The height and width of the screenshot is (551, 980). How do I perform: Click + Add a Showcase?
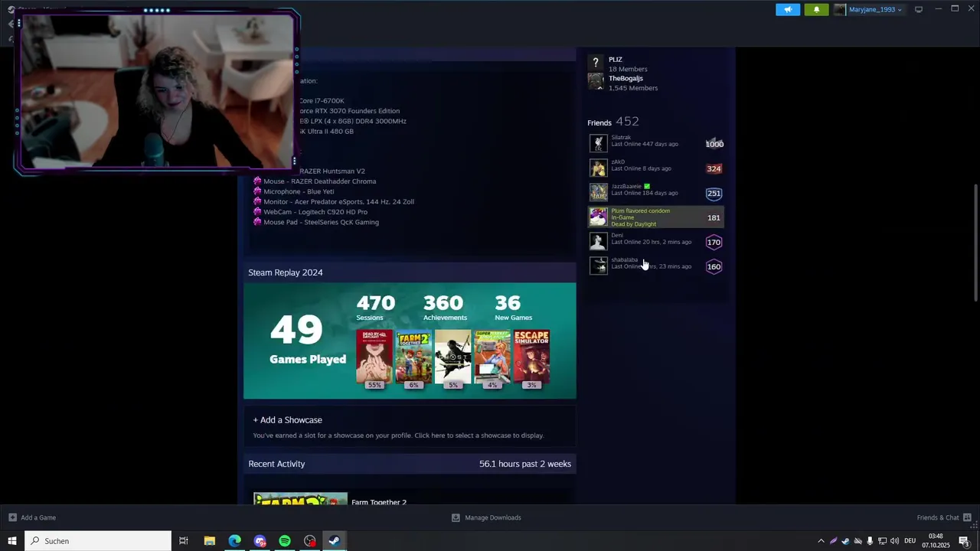coord(288,419)
